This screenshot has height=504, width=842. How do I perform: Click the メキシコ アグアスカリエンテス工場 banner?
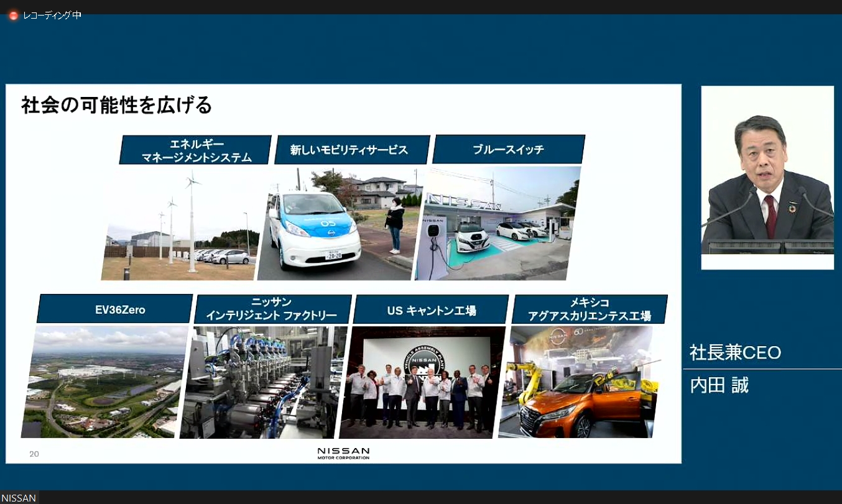click(x=590, y=309)
